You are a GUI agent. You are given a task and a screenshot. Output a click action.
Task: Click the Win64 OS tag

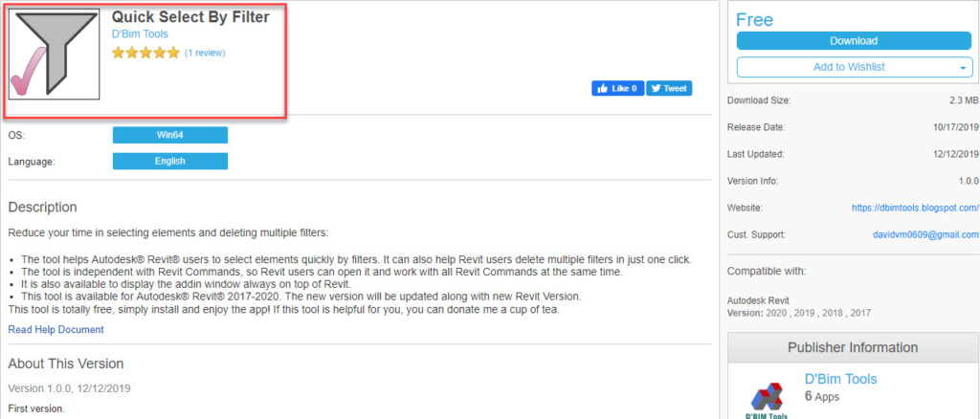point(170,135)
